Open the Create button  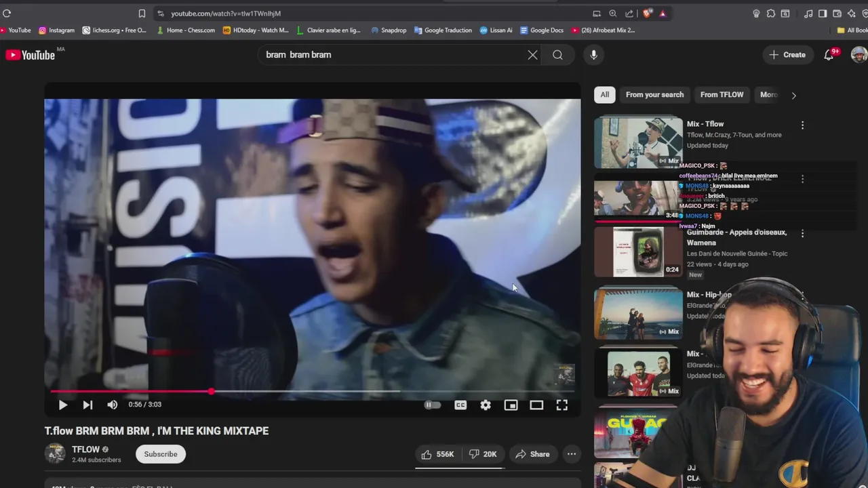click(x=787, y=55)
